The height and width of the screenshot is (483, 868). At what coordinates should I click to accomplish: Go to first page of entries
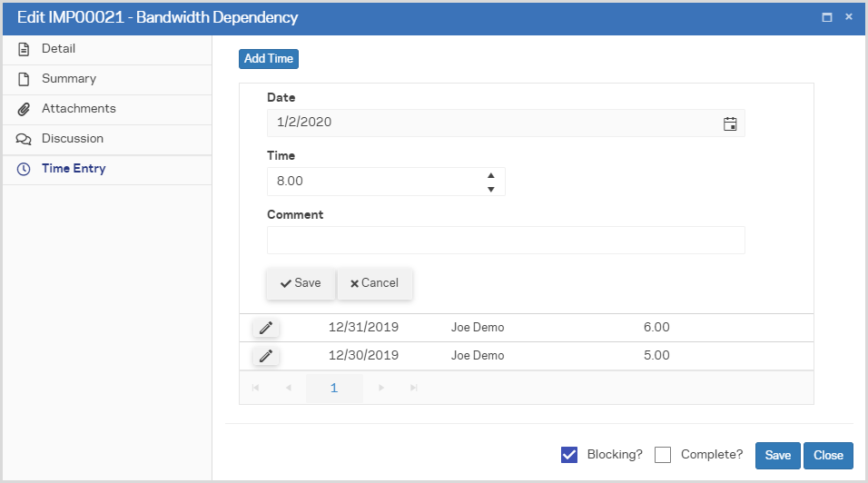(255, 388)
